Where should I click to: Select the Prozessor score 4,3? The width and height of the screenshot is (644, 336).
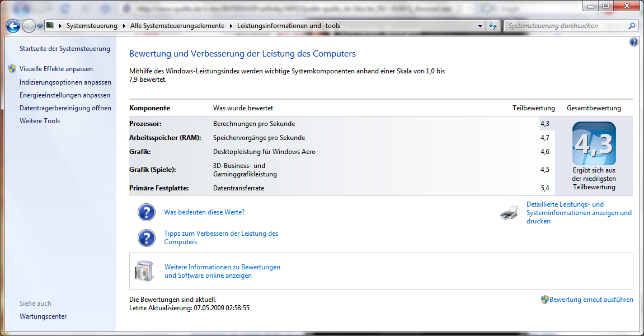point(544,123)
